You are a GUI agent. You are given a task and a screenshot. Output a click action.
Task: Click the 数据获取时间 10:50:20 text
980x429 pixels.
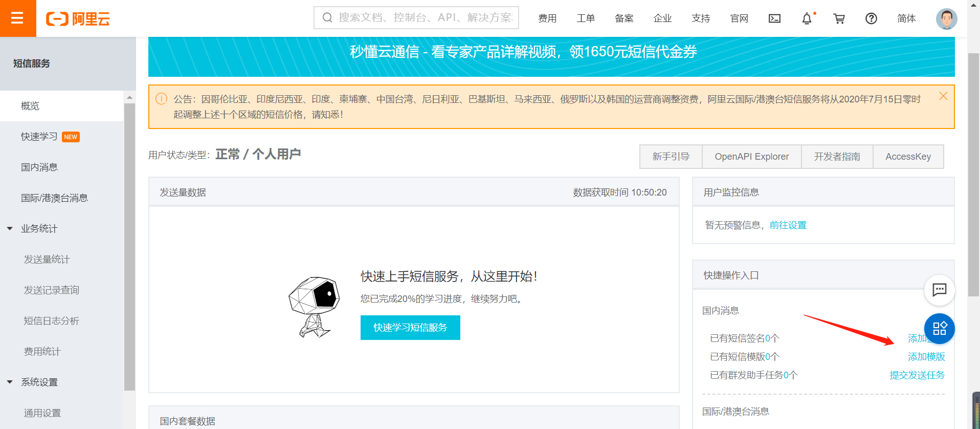(x=620, y=192)
